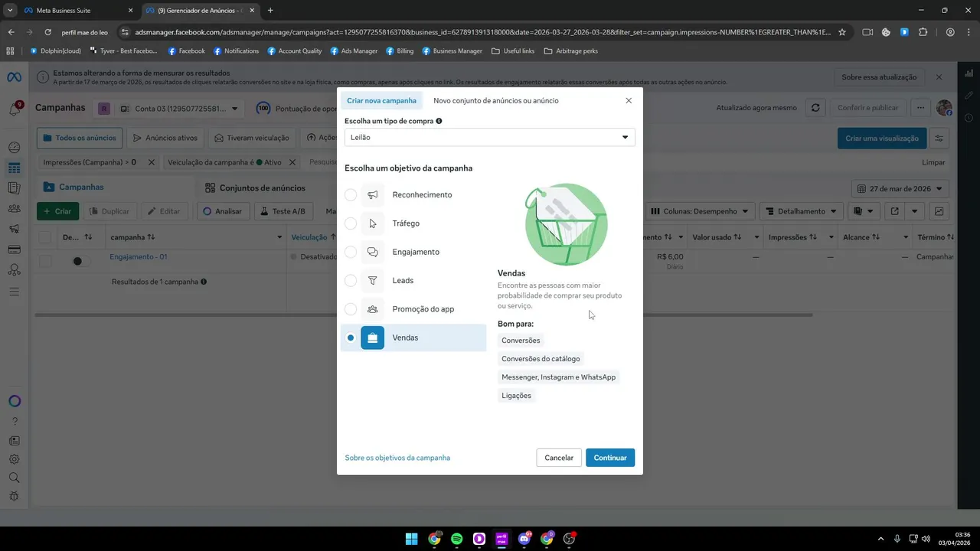Image resolution: width=980 pixels, height=551 pixels.
Task: Open business network nodes icon in sidebar
Action: pos(14,270)
